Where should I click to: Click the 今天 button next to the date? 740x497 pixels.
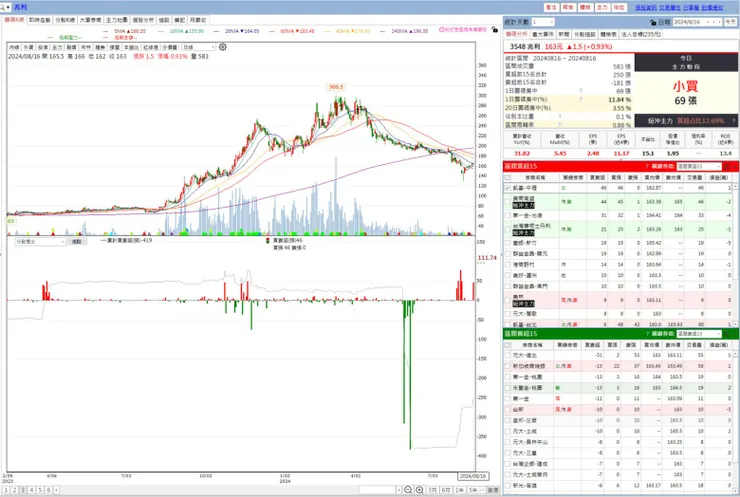click(x=731, y=22)
